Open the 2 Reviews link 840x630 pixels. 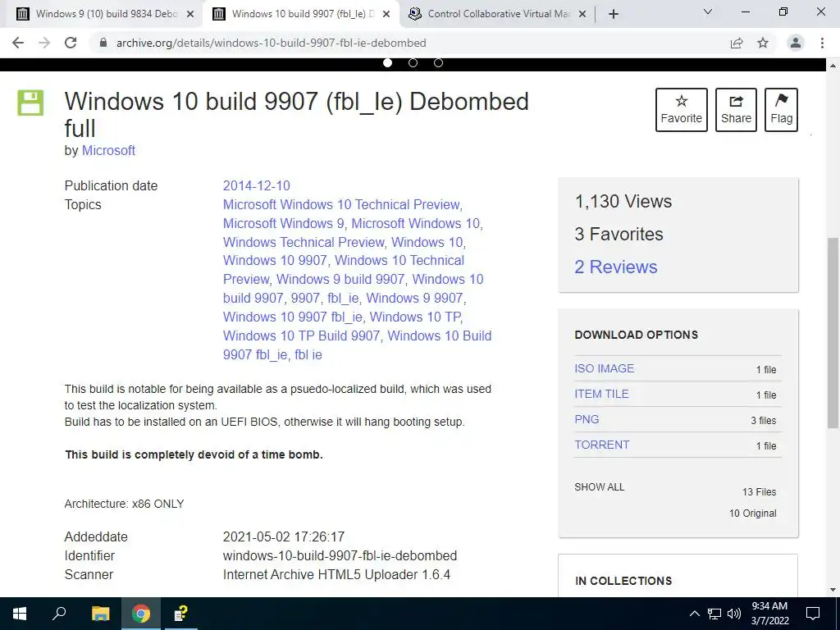tap(616, 267)
